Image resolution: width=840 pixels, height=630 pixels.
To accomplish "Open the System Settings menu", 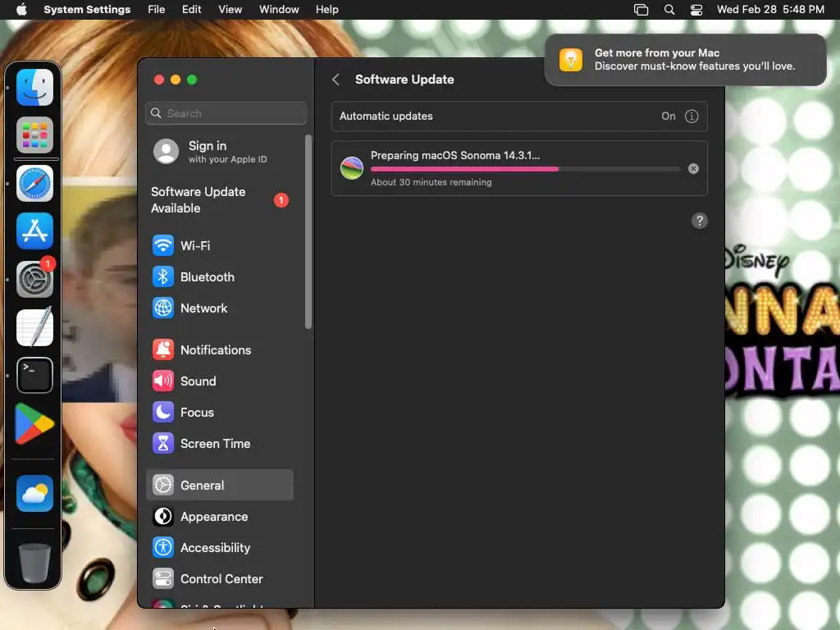I will click(x=87, y=10).
